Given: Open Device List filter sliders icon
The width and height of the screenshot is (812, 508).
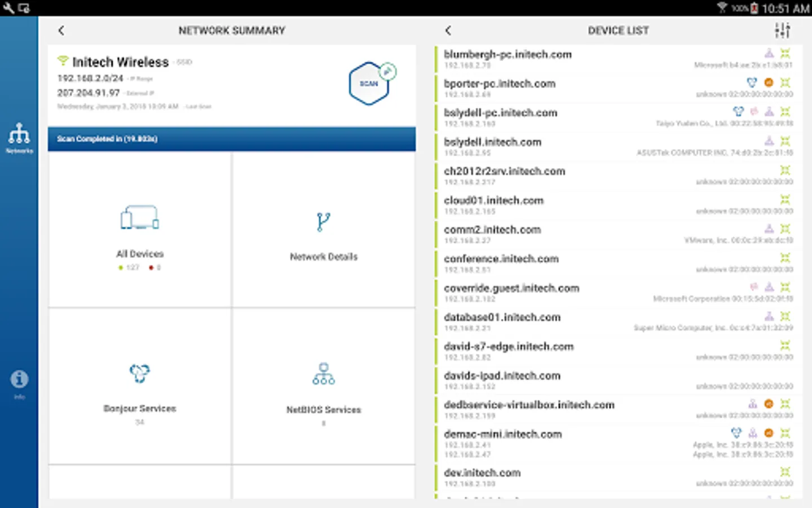Looking at the screenshot, I should coord(782,30).
